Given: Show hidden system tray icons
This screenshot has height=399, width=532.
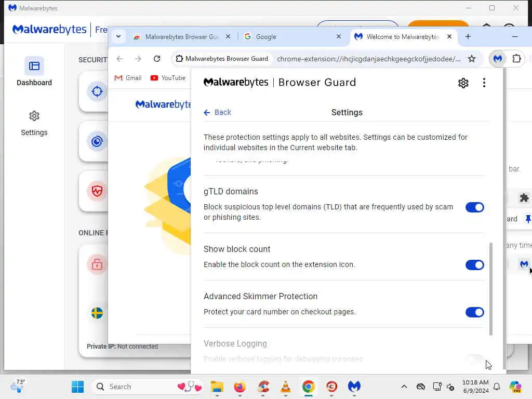Looking at the screenshot, I should pyautogui.click(x=404, y=387).
